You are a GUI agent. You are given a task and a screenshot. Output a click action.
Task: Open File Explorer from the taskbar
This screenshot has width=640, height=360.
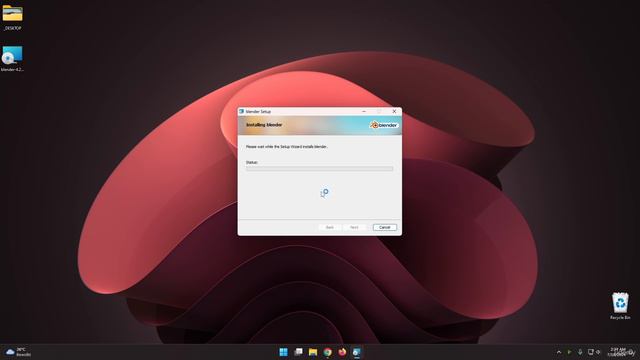313,352
